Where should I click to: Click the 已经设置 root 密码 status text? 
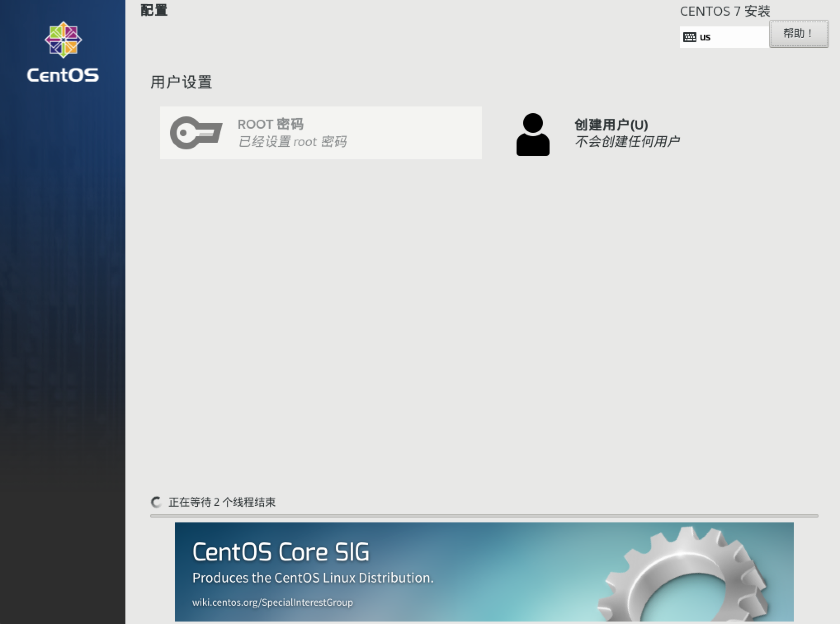(292, 142)
